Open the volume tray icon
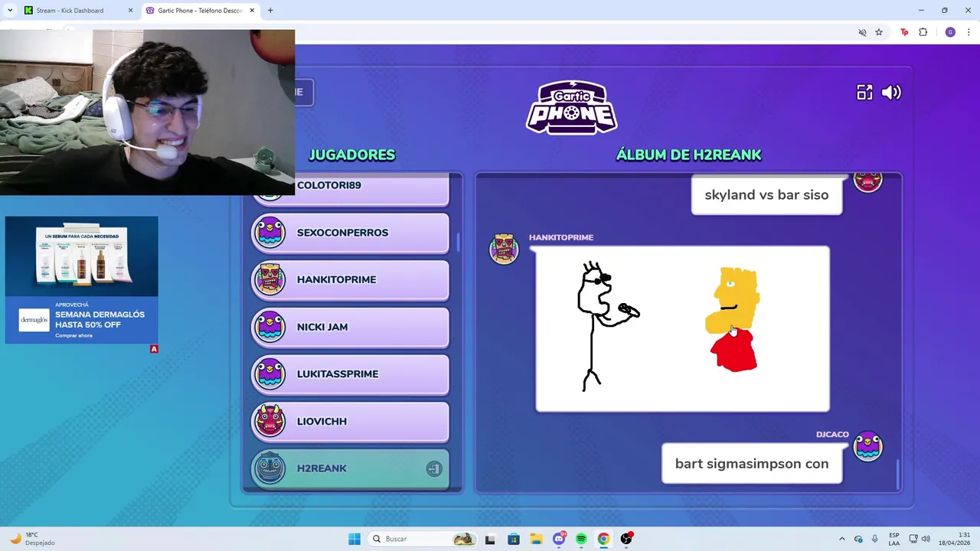The height and width of the screenshot is (551, 980). [926, 539]
